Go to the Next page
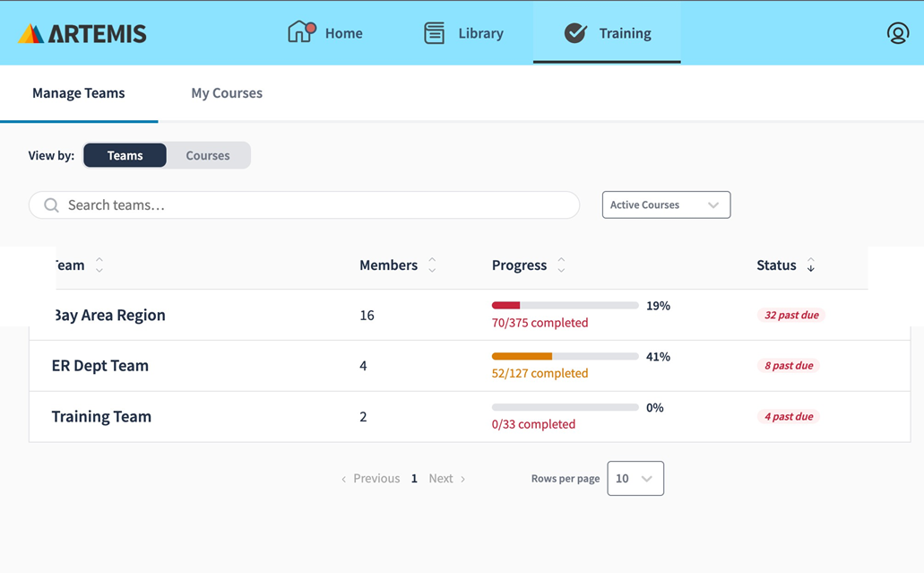 (446, 479)
